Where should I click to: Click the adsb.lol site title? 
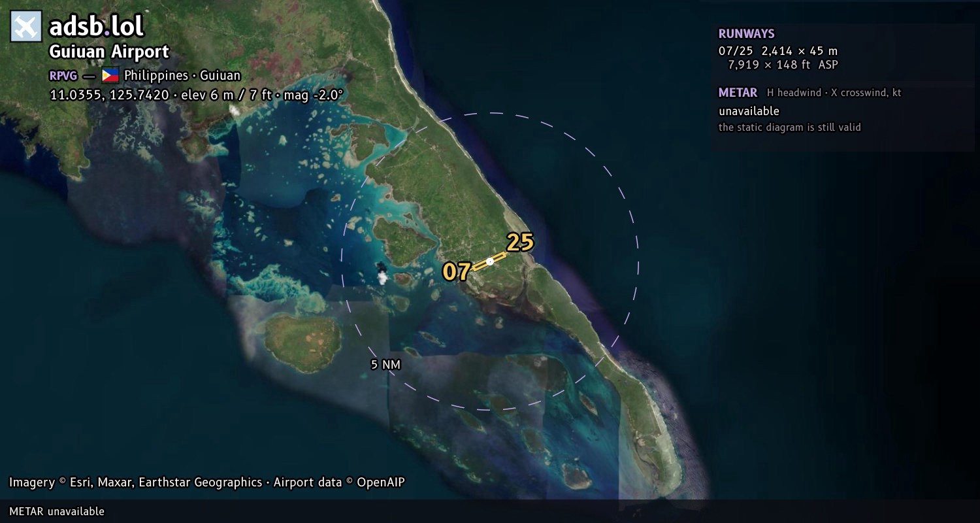[x=96, y=27]
